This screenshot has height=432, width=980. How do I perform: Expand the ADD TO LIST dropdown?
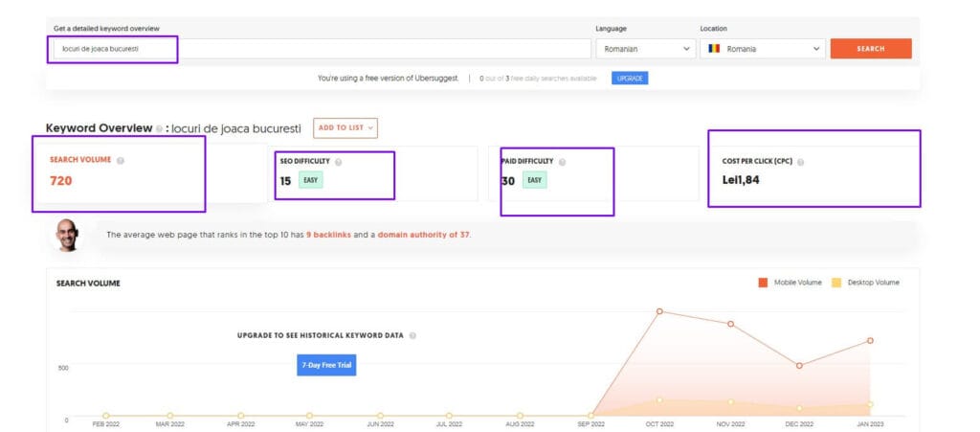click(x=345, y=127)
